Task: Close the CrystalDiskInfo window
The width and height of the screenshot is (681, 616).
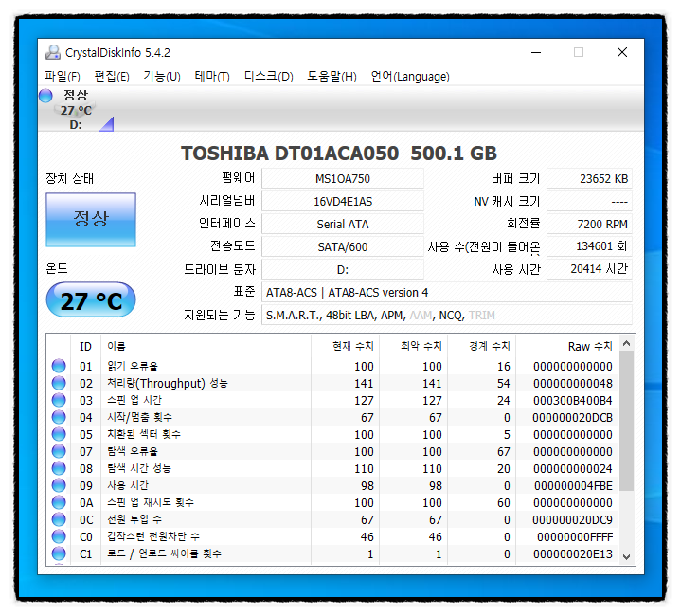Action: tap(622, 52)
